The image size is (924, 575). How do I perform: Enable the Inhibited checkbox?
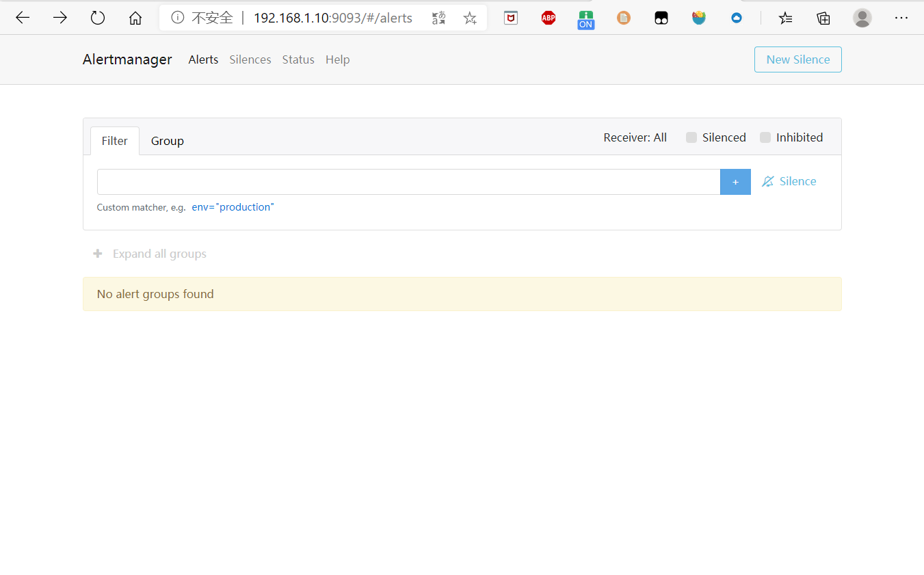(765, 137)
